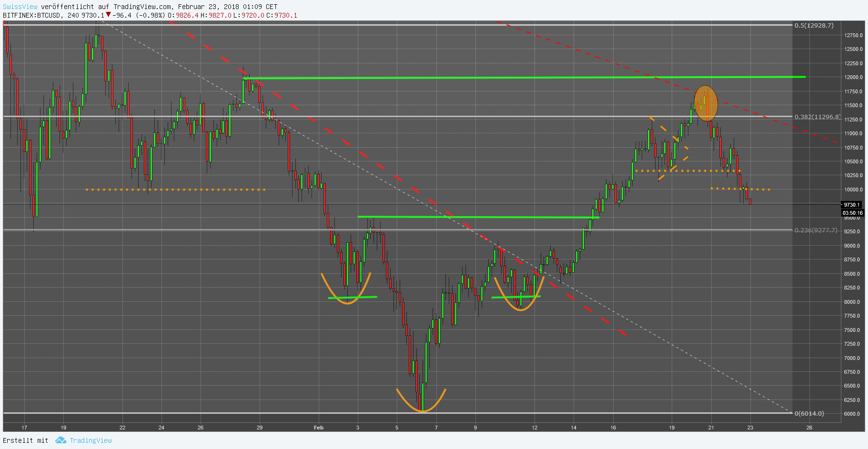Click 7500.0 on the price axis
The height and width of the screenshot is (449, 868).
click(852, 330)
